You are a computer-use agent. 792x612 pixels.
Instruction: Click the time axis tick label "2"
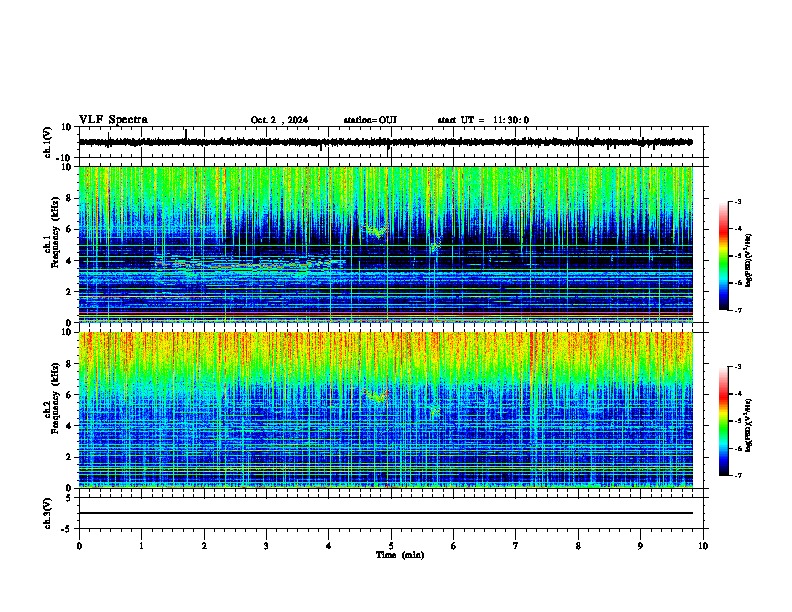click(204, 546)
